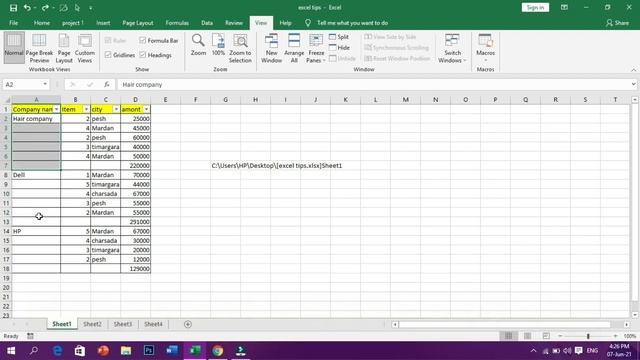Select column E header
The height and width of the screenshot is (360, 640).
(x=165, y=100)
